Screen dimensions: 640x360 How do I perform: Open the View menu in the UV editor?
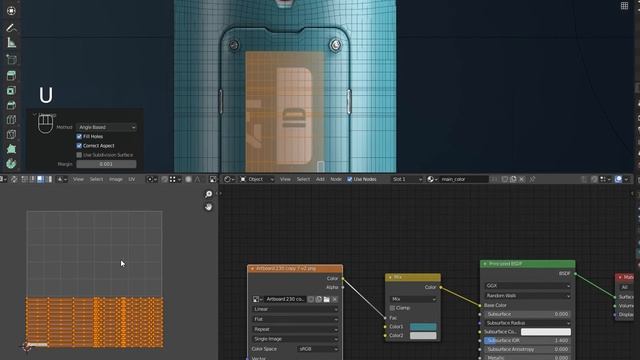[78, 179]
